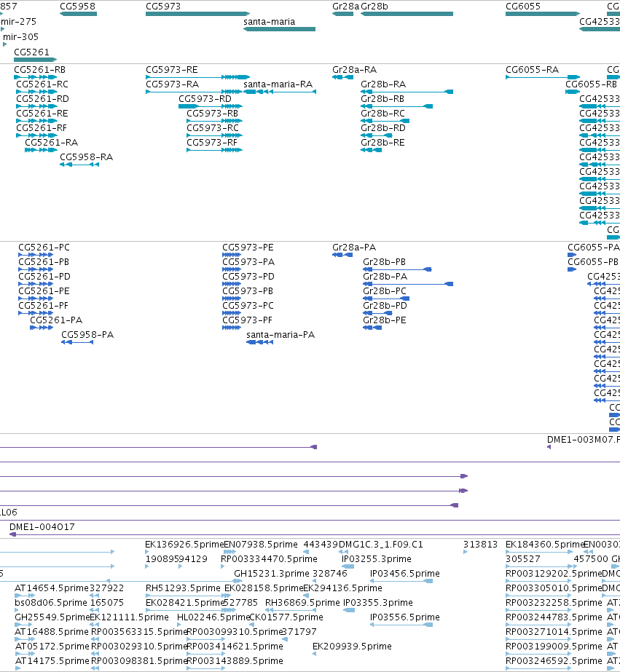
Task: Open transcript CG5958-RA
Action: 86,157
